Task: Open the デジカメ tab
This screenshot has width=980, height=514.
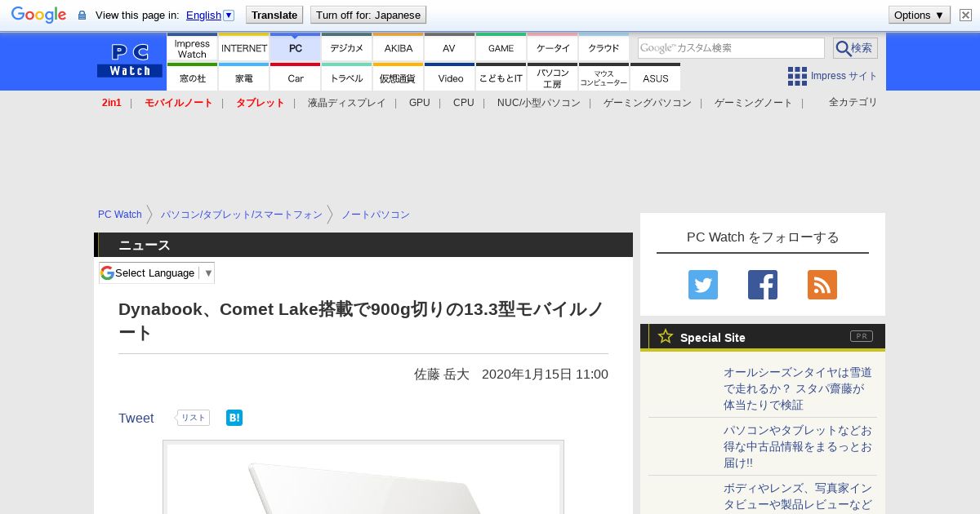Action: [347, 47]
